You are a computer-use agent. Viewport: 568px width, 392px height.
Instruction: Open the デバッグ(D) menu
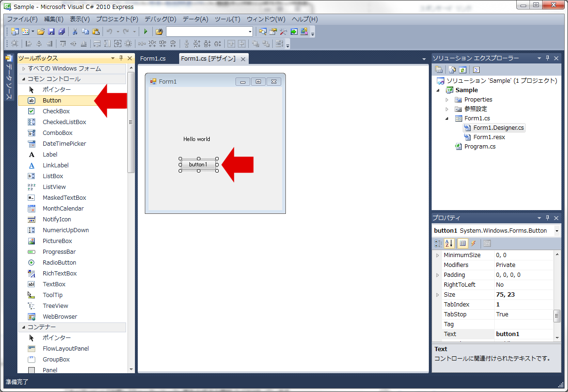[160, 19]
